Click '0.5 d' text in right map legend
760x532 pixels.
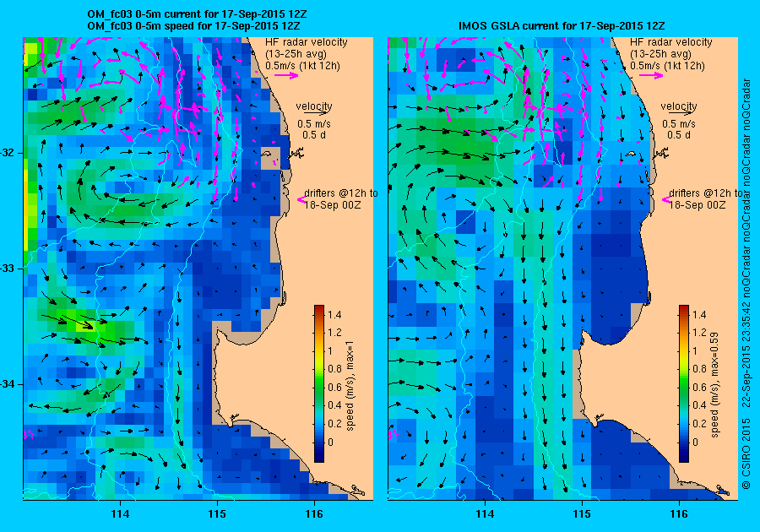tap(679, 135)
